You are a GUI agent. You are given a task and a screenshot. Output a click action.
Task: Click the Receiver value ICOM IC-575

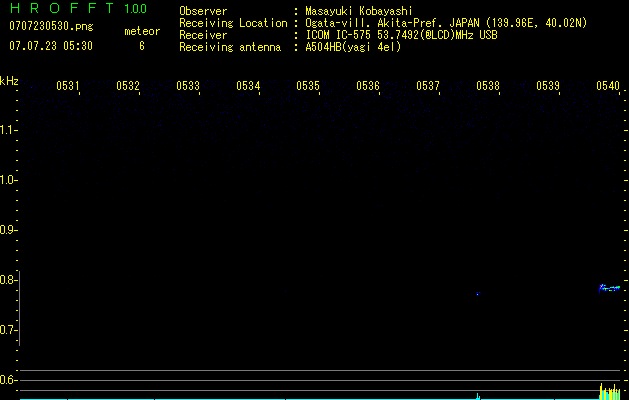point(340,35)
